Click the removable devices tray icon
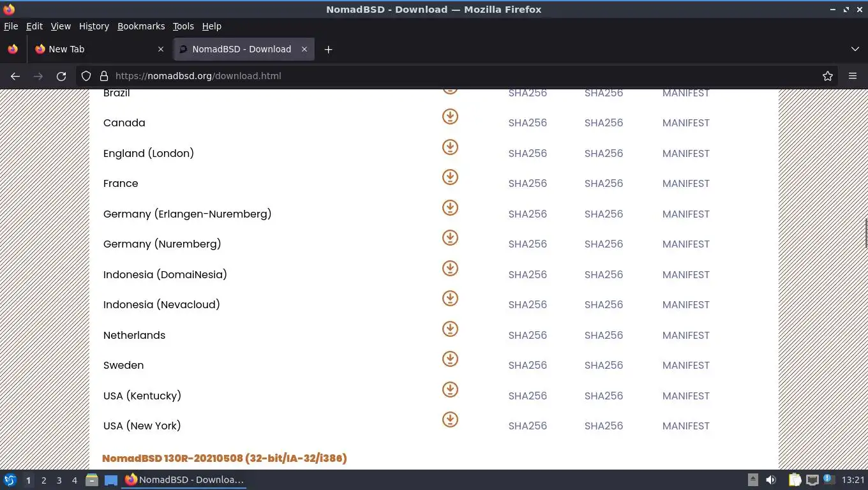This screenshot has width=868, height=490. click(753, 480)
